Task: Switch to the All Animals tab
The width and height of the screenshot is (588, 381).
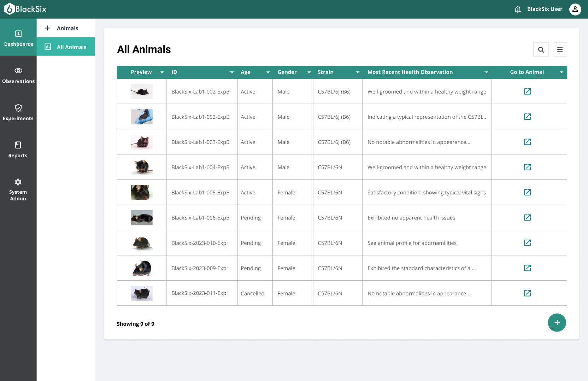Action: click(x=66, y=47)
